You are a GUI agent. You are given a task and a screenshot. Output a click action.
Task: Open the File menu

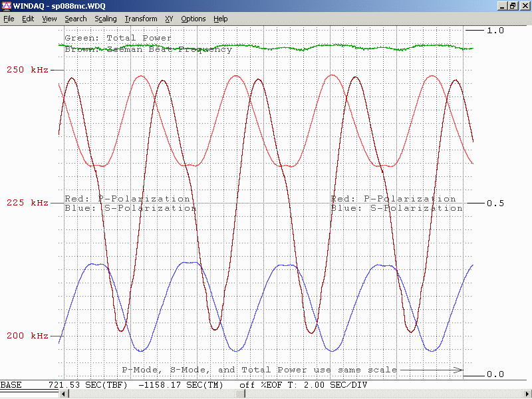(9, 19)
